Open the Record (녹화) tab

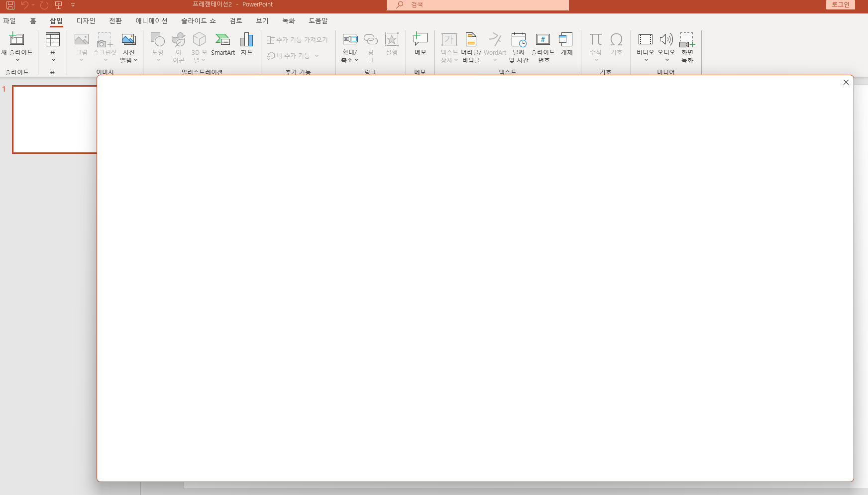289,21
